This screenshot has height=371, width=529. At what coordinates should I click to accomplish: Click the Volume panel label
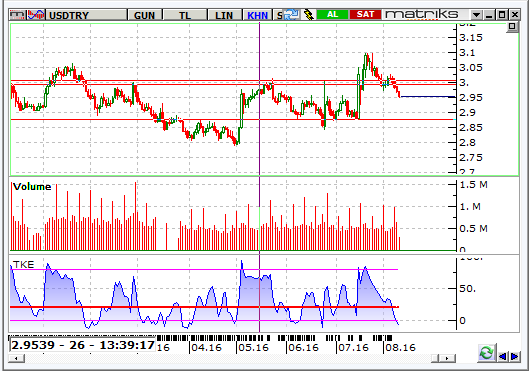click(x=32, y=187)
